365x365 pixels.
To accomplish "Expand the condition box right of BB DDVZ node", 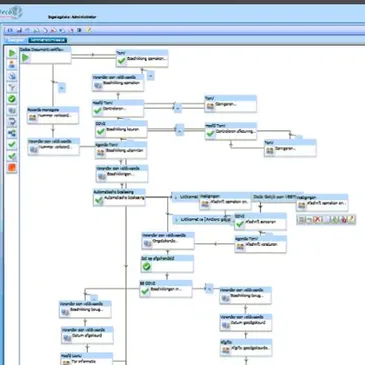I will click(x=209, y=289).
